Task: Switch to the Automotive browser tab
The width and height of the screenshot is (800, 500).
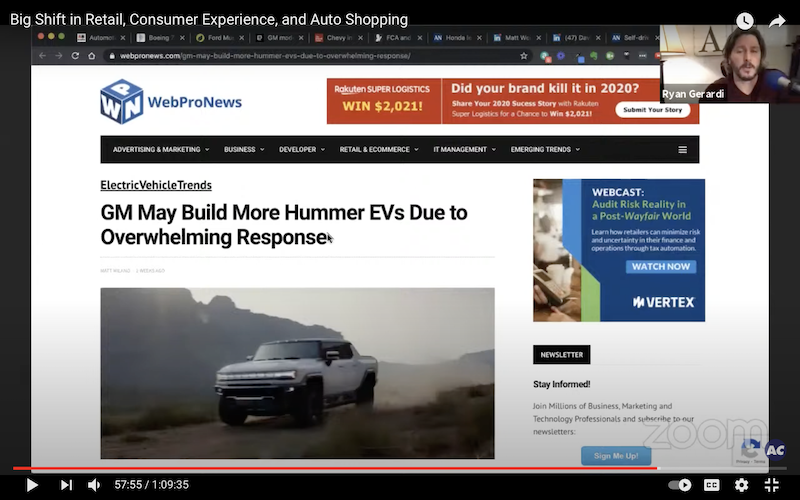Action: tap(102, 38)
